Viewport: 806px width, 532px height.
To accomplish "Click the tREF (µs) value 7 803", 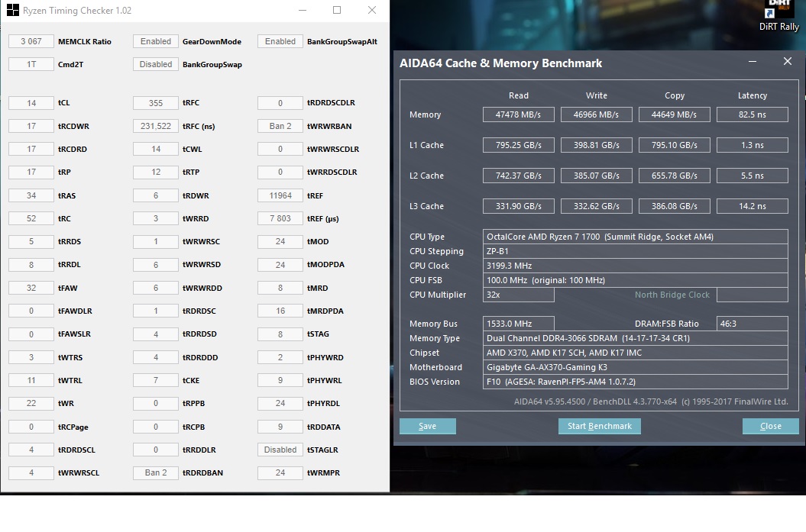I will pyautogui.click(x=280, y=218).
